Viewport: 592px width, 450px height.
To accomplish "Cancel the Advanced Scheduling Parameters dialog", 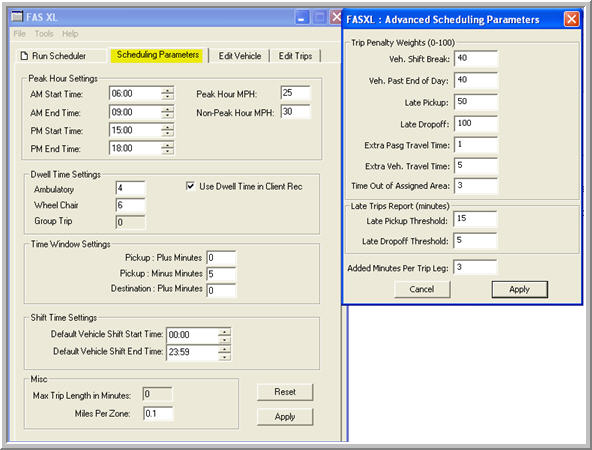I will click(x=422, y=290).
